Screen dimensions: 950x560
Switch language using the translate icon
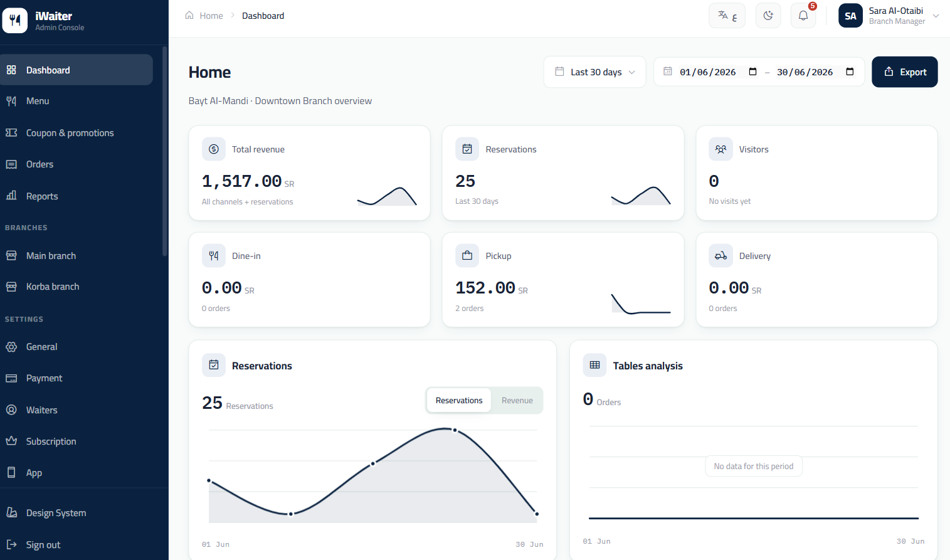coord(727,16)
